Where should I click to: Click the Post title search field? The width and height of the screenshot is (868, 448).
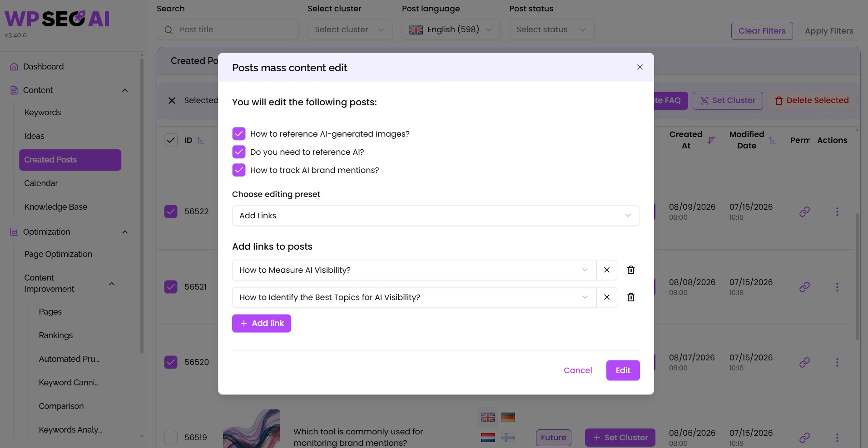[x=228, y=30]
